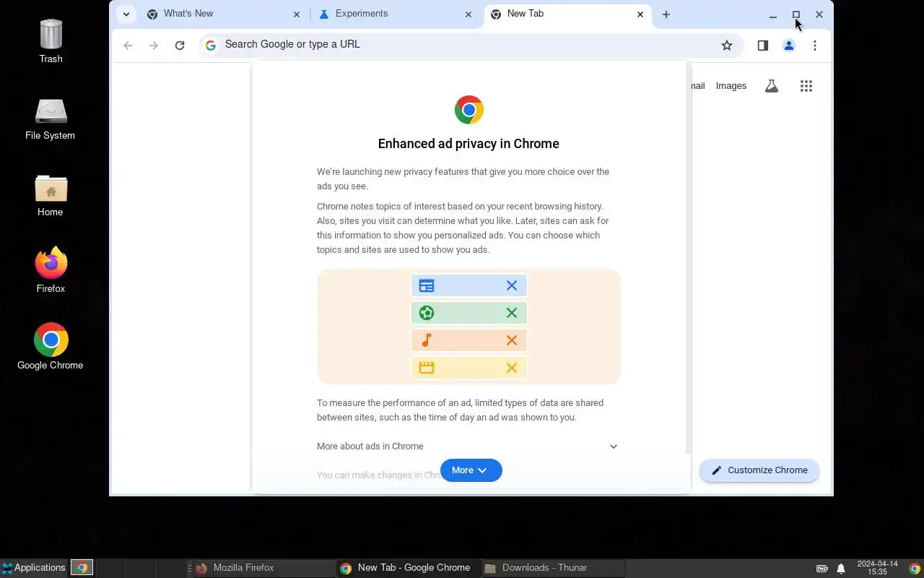Remove the calendar topic in illustration
924x578 pixels.
pos(512,285)
